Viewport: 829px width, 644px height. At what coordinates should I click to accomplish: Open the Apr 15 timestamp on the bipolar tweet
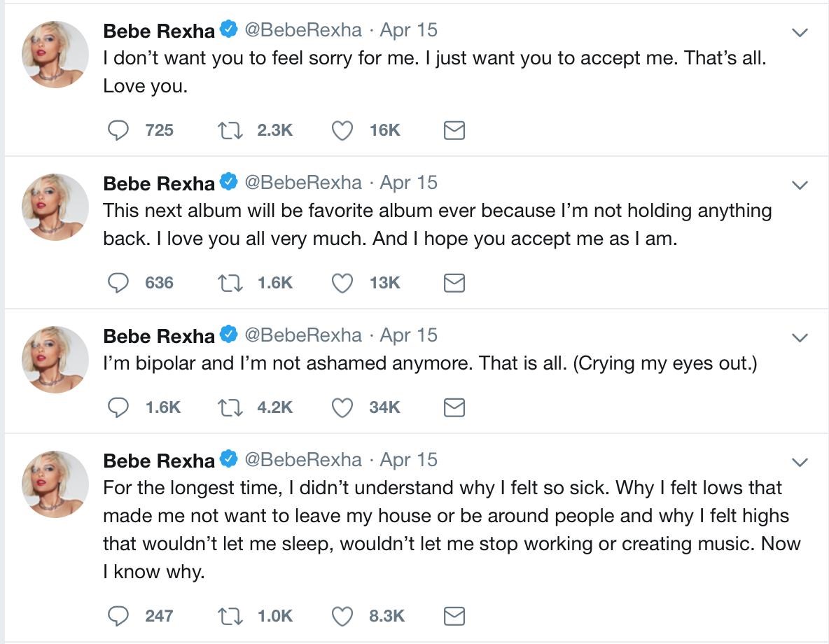[408, 335]
